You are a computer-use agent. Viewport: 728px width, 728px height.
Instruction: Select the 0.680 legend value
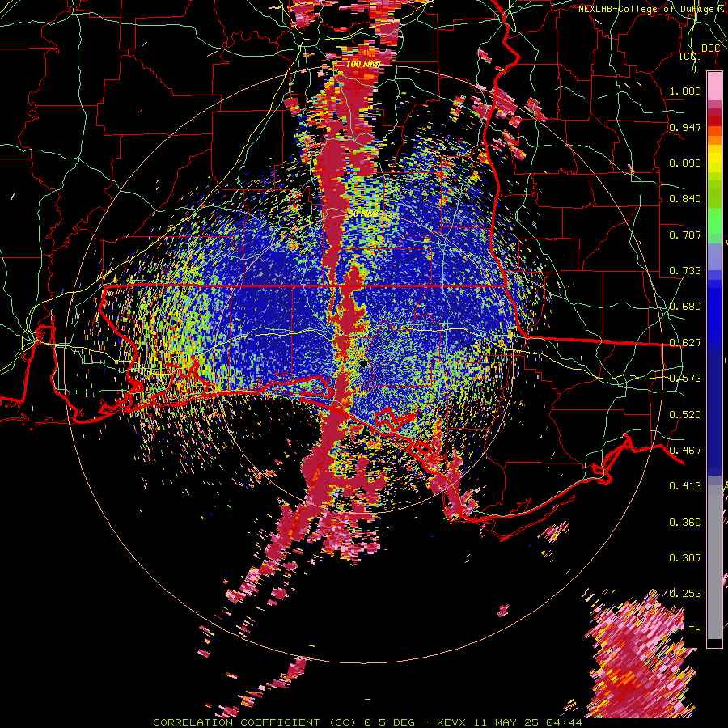(685, 307)
